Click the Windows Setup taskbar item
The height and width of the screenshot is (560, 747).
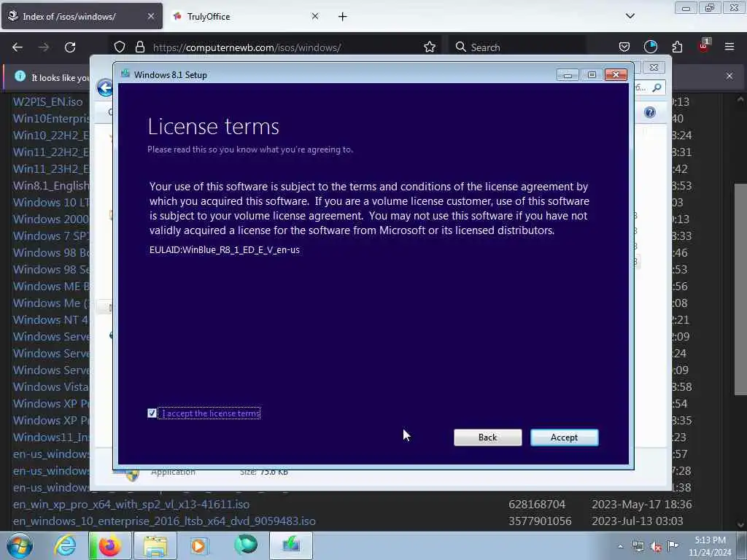pyautogui.click(x=291, y=545)
